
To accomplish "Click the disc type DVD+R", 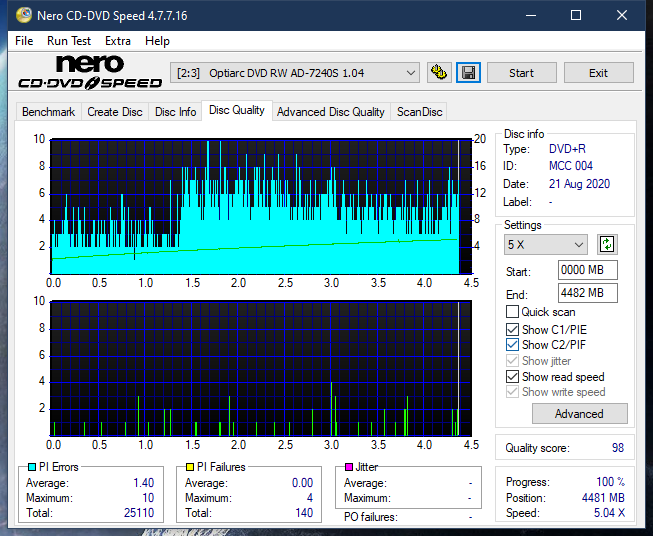I will (x=567, y=149).
